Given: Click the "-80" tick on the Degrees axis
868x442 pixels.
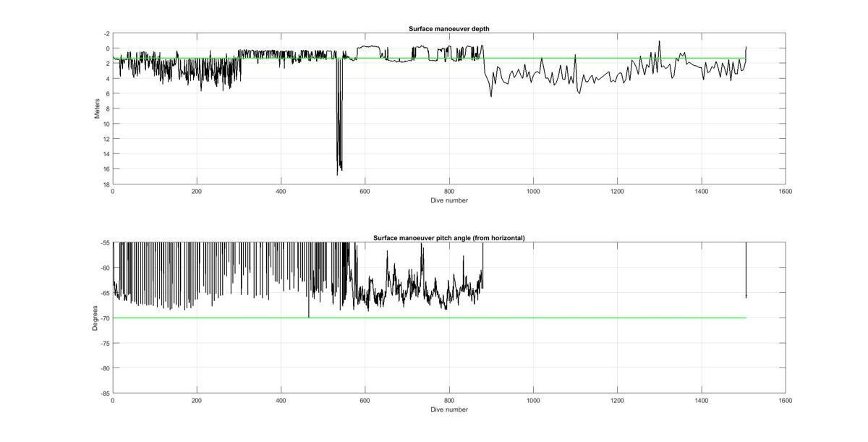Looking at the screenshot, I should click(x=105, y=368).
